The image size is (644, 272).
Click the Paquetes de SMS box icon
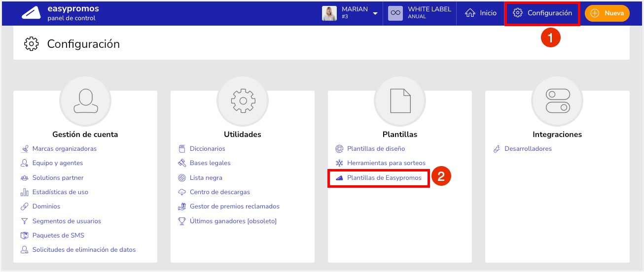[25, 236]
